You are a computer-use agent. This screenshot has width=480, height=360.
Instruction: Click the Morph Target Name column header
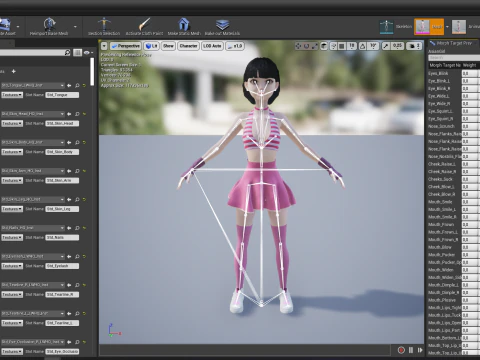coord(445,65)
